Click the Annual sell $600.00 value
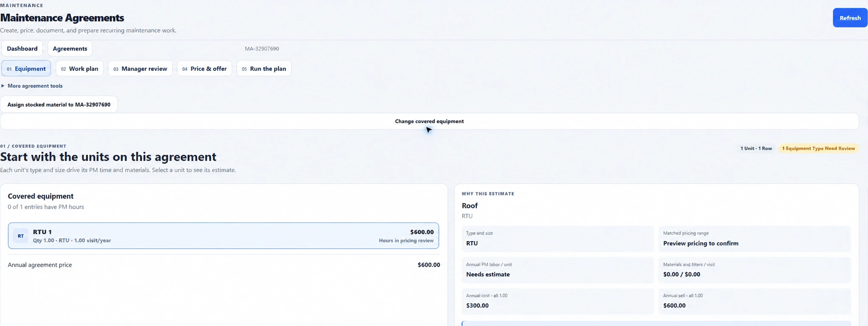Screen dimensions: 868x326 (674, 306)
